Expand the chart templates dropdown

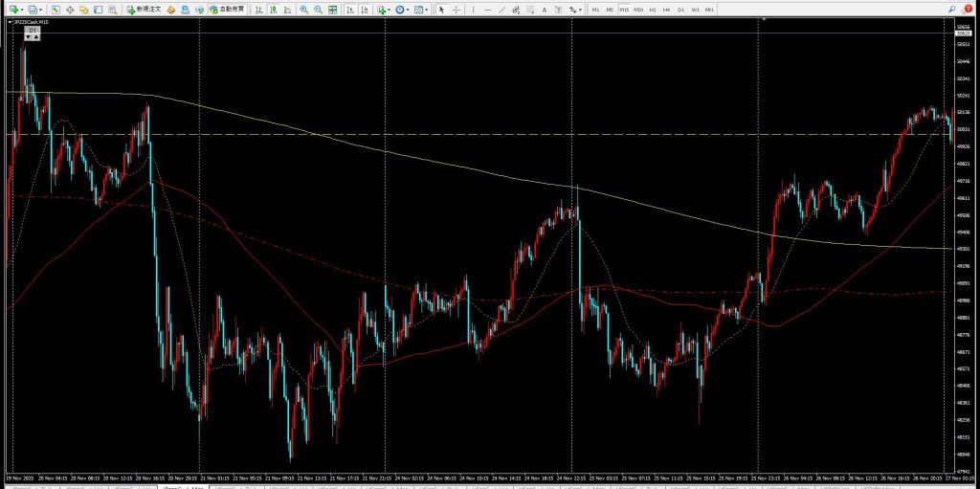(x=428, y=9)
